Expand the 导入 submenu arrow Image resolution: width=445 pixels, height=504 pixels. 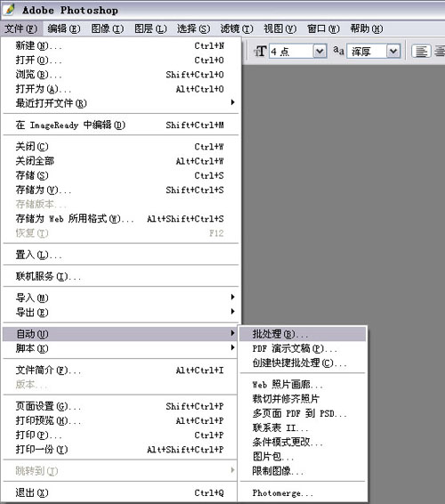pos(233,297)
